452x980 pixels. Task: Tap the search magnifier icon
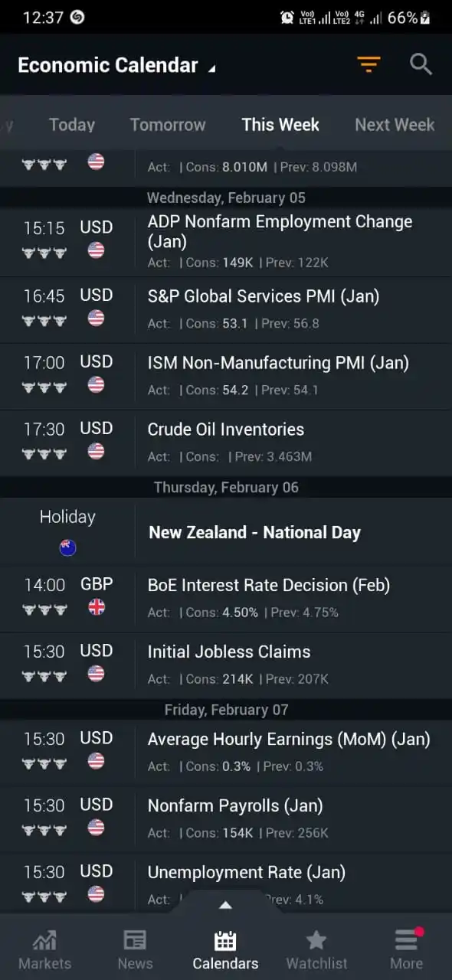pyautogui.click(x=421, y=64)
